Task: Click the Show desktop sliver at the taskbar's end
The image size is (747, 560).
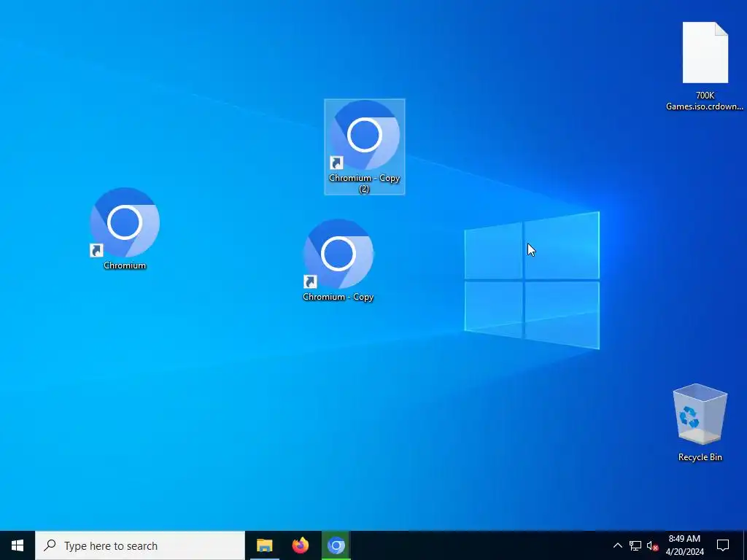Action: click(745, 545)
